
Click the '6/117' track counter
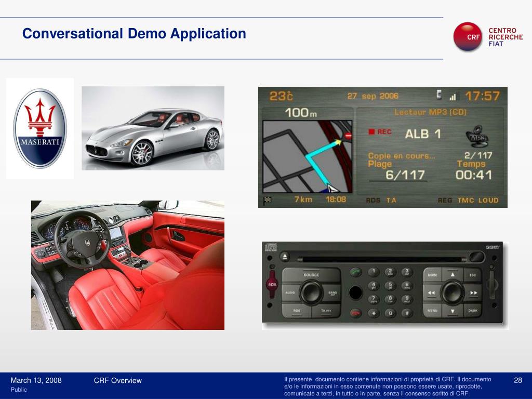(x=405, y=175)
